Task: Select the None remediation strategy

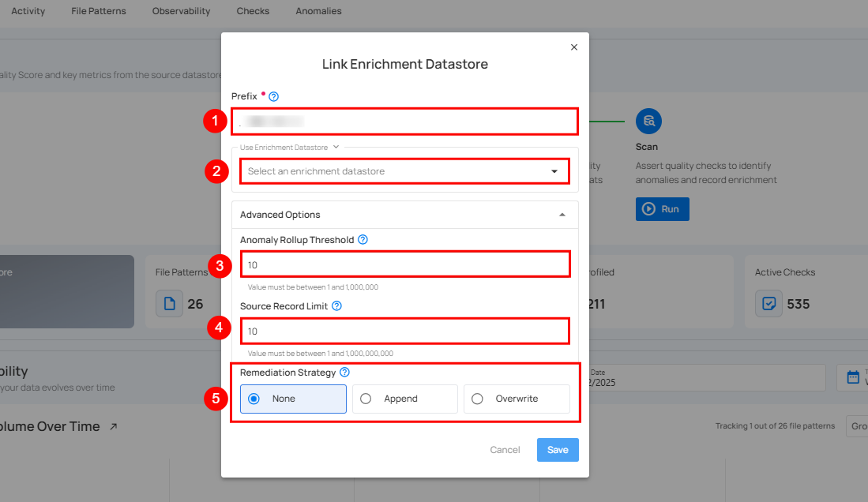Action: pyautogui.click(x=293, y=399)
